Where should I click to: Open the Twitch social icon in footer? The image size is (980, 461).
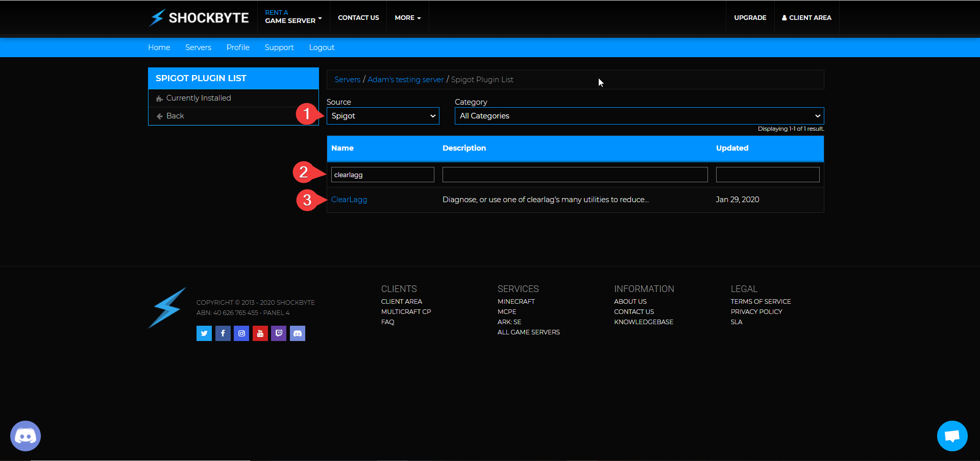coord(279,333)
